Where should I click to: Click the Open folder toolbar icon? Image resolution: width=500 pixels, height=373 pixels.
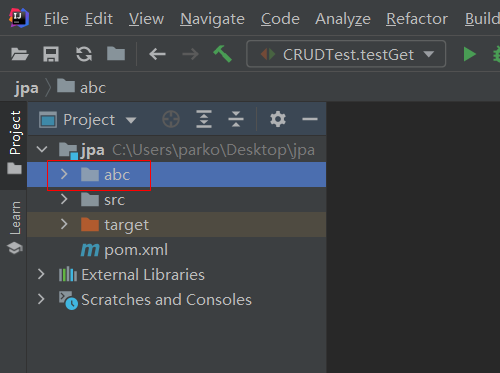(x=20, y=54)
